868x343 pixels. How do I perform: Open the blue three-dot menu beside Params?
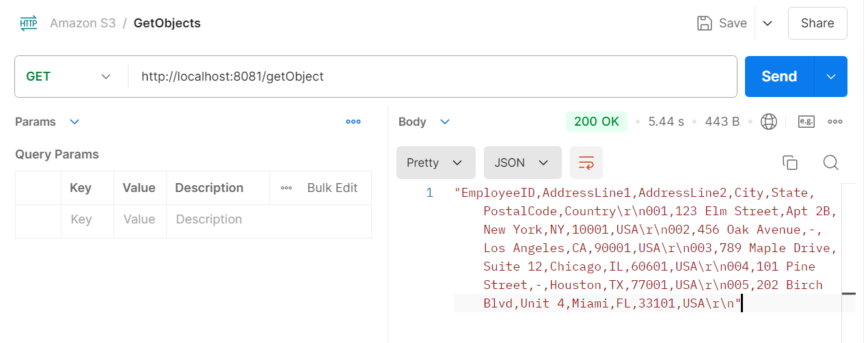coord(353,122)
